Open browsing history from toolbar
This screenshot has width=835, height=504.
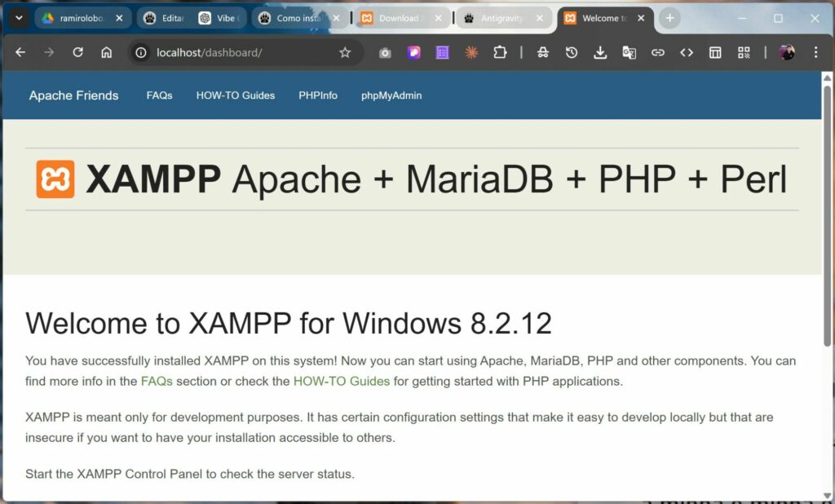tap(572, 52)
